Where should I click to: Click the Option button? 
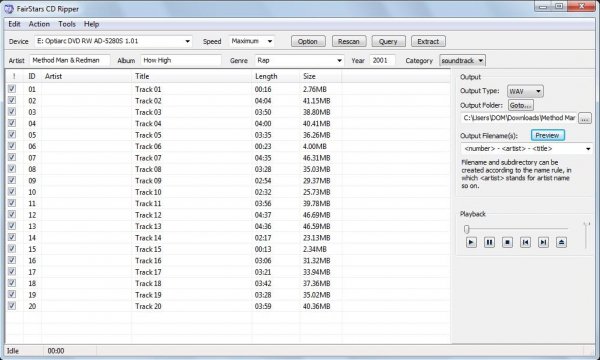click(x=308, y=41)
